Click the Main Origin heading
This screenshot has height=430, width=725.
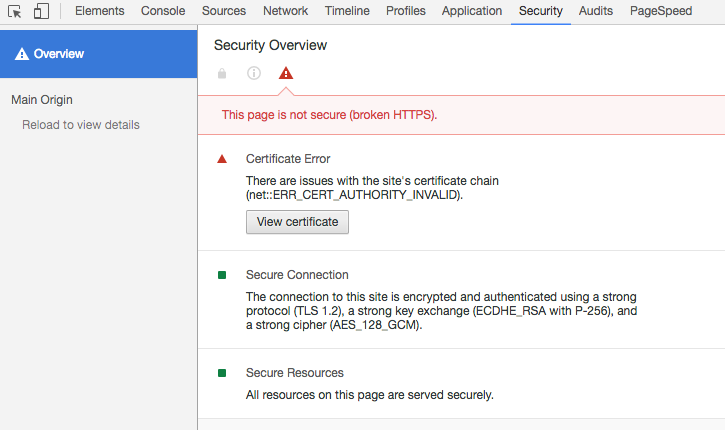[42, 100]
